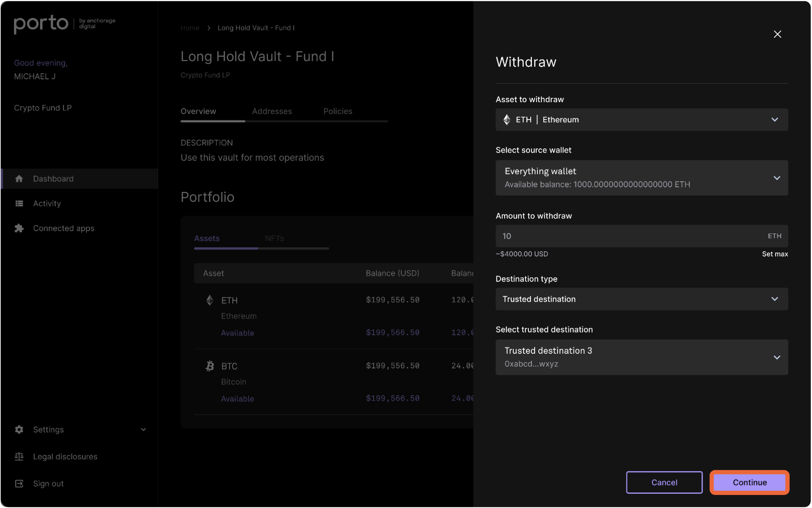Image resolution: width=812 pixels, height=508 pixels.
Task: Expand Trusted destination 3 selector
Action: click(x=642, y=357)
